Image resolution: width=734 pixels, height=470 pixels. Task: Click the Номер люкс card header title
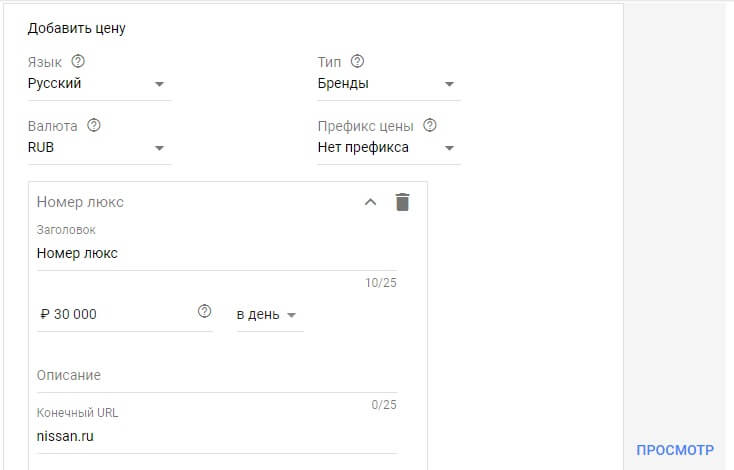[80, 202]
